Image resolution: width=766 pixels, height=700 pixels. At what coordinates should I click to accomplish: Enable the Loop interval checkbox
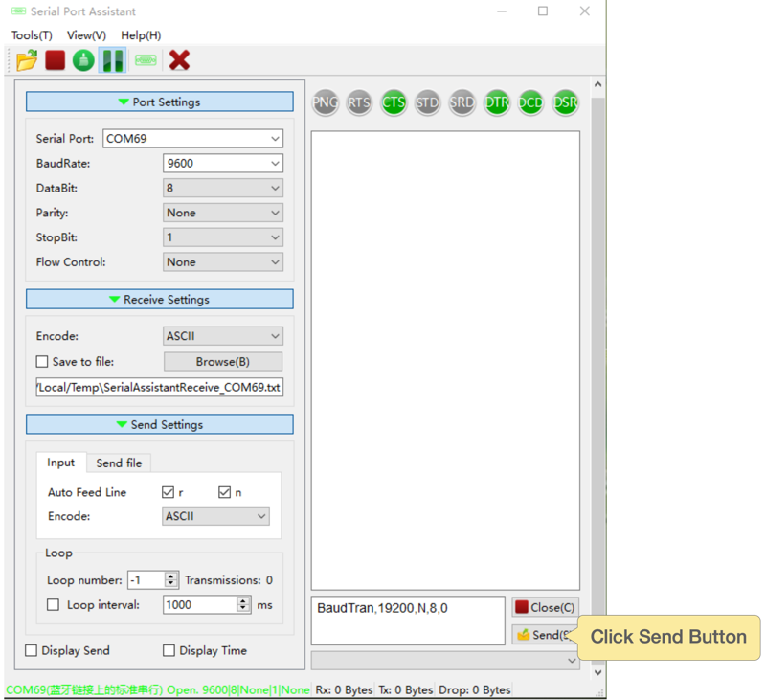click(x=54, y=605)
